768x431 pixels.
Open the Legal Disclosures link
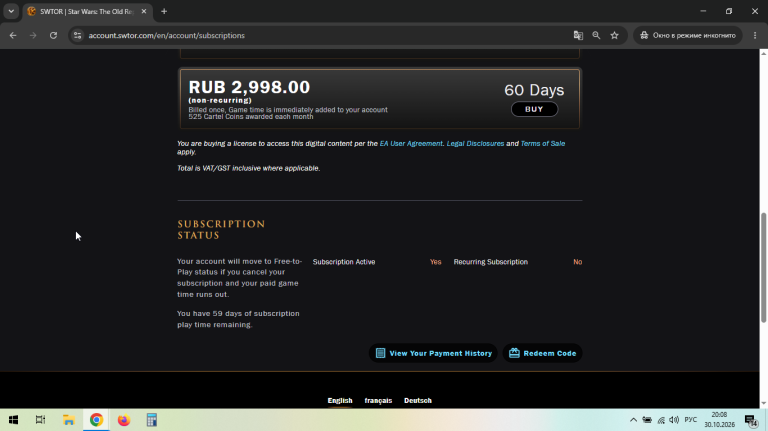475,144
